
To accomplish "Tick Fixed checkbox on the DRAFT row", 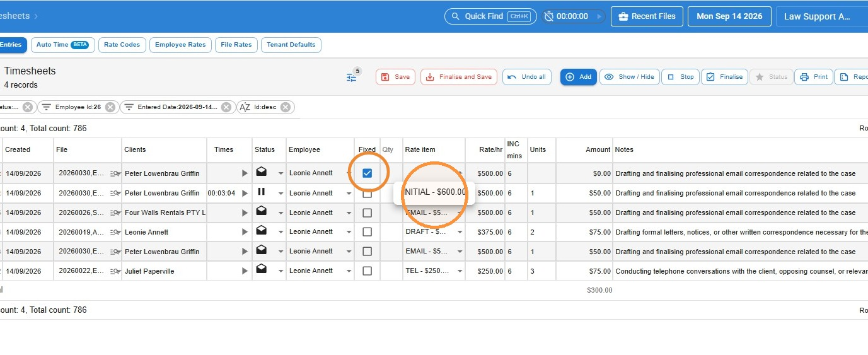I will (367, 232).
